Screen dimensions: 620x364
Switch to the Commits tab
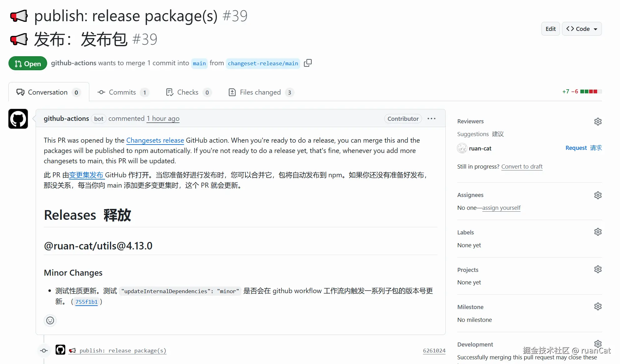click(122, 92)
